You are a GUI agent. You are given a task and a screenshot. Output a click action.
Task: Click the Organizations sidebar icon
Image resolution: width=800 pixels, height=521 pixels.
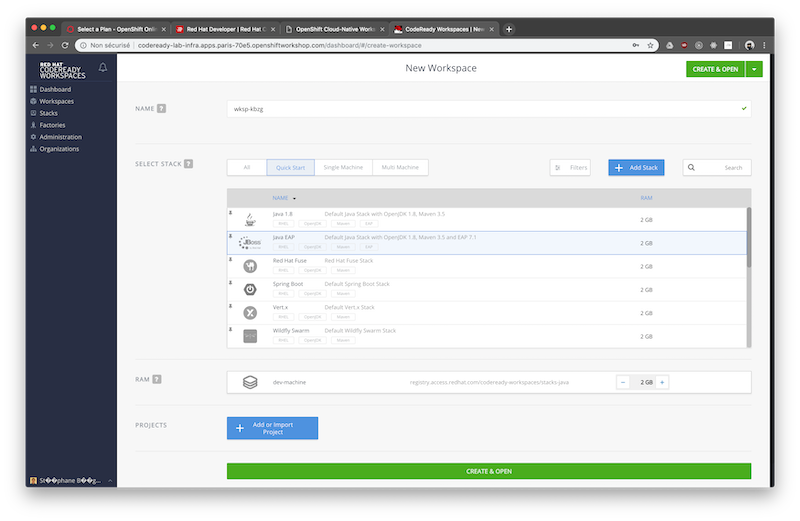pyautogui.click(x=33, y=149)
